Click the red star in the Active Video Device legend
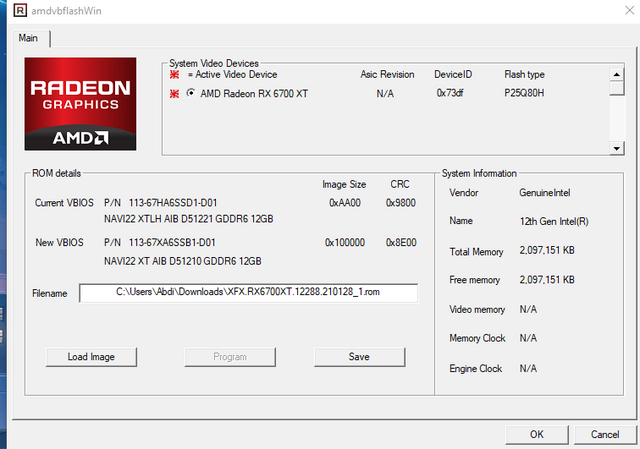The width and height of the screenshot is (640, 449). 174,74
